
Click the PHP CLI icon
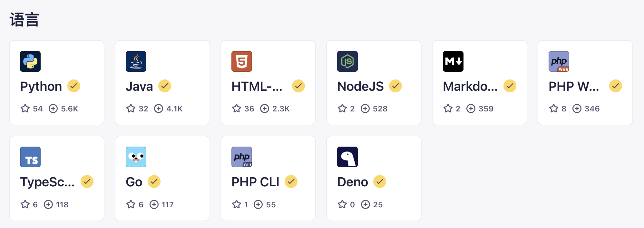(x=242, y=157)
